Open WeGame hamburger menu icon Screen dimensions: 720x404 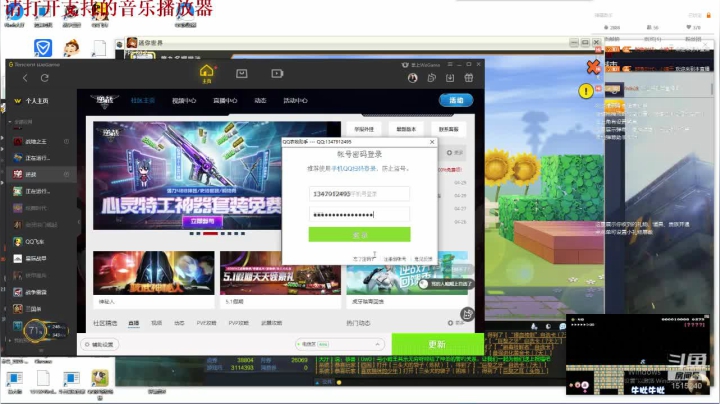(x=450, y=64)
